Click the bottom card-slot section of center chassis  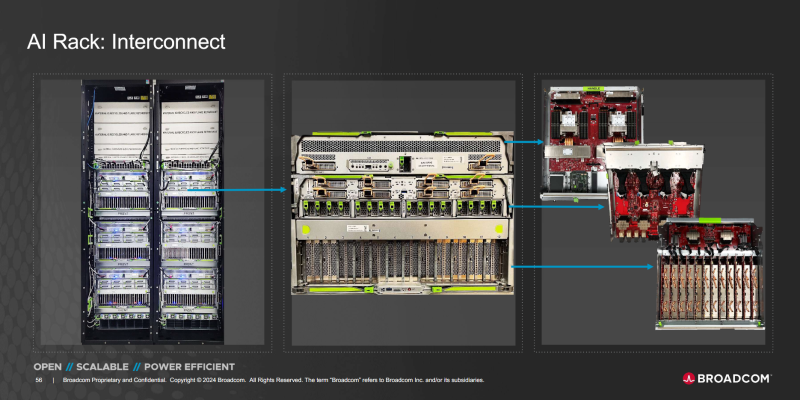(400, 260)
